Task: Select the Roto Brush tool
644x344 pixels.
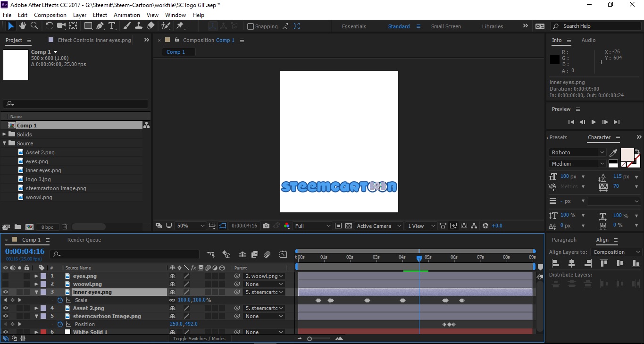Action: (166, 26)
